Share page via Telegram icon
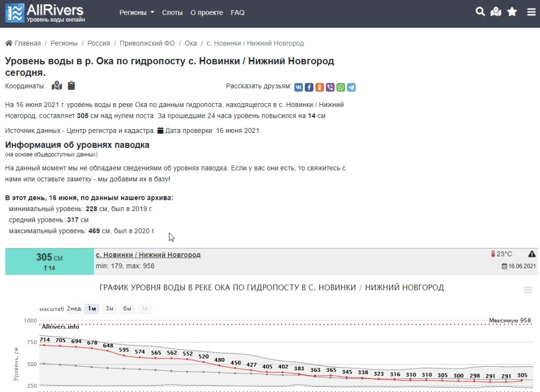 (352, 87)
